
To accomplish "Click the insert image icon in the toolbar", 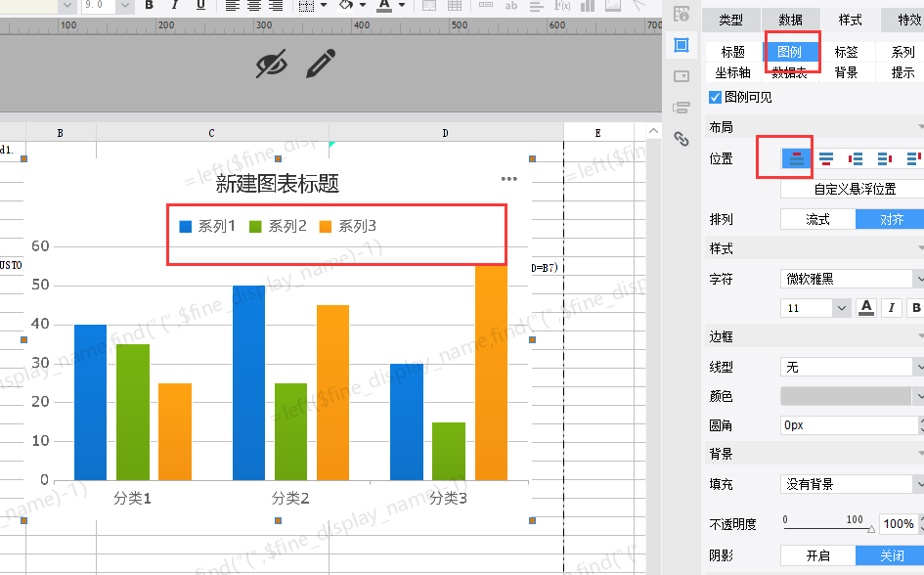I will click(613, 6).
